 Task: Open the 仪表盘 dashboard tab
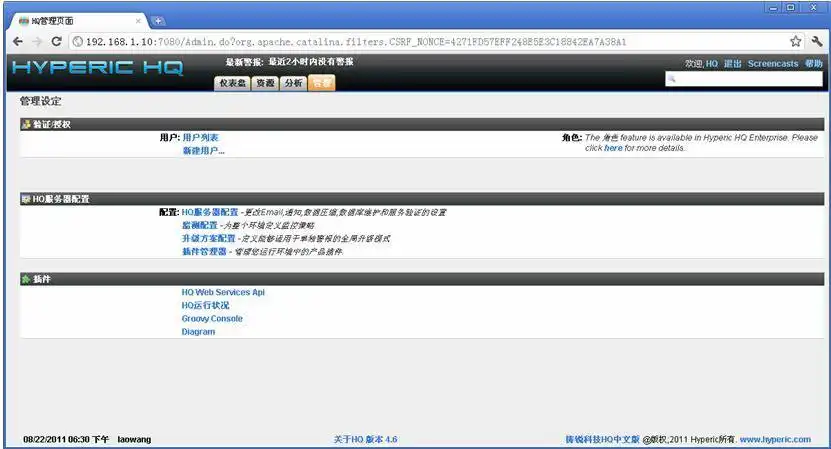[232, 83]
